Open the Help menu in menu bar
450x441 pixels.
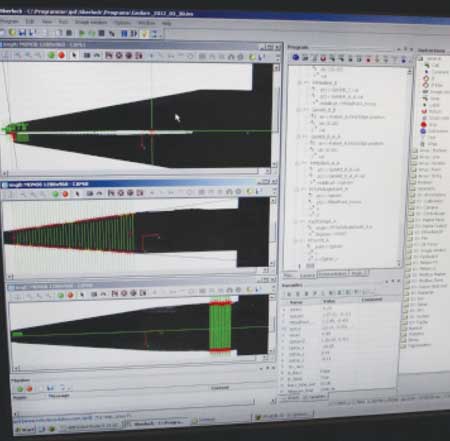166,23
